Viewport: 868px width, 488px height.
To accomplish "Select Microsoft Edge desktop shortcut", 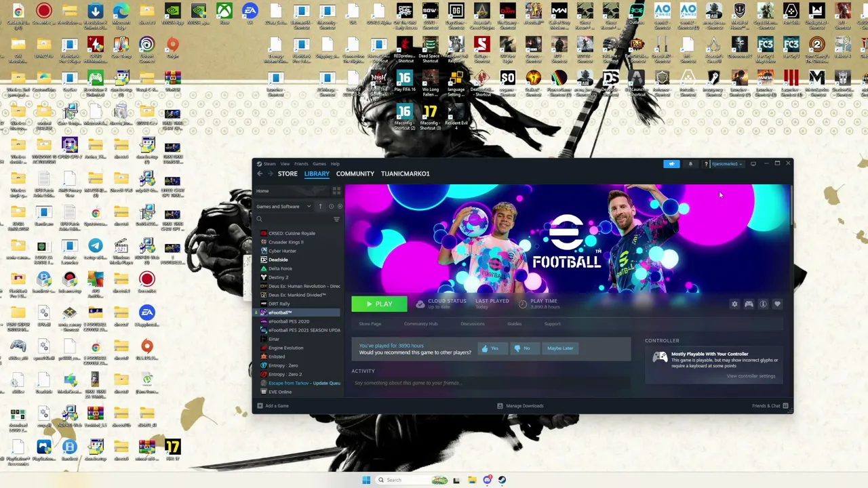I will coord(121,15).
